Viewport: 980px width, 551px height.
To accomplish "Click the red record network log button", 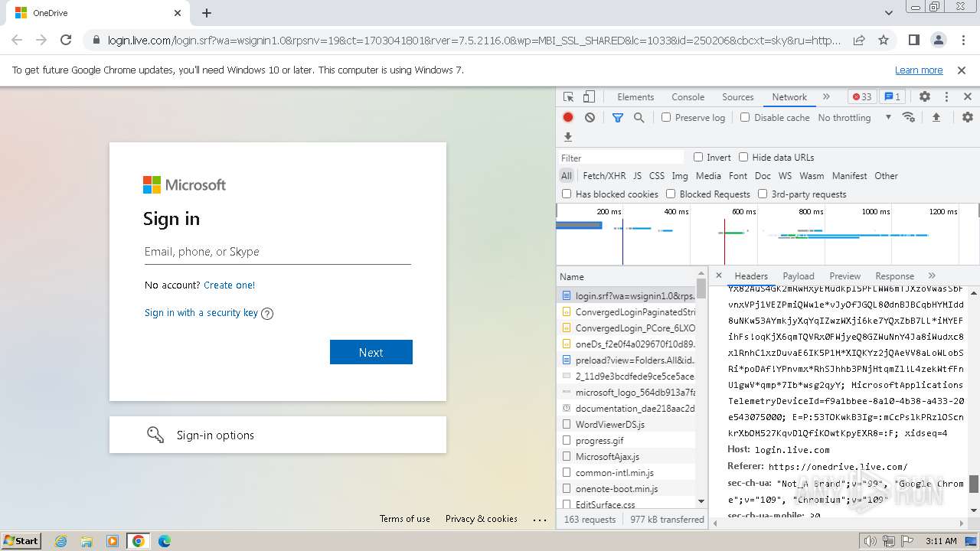I will [x=568, y=117].
